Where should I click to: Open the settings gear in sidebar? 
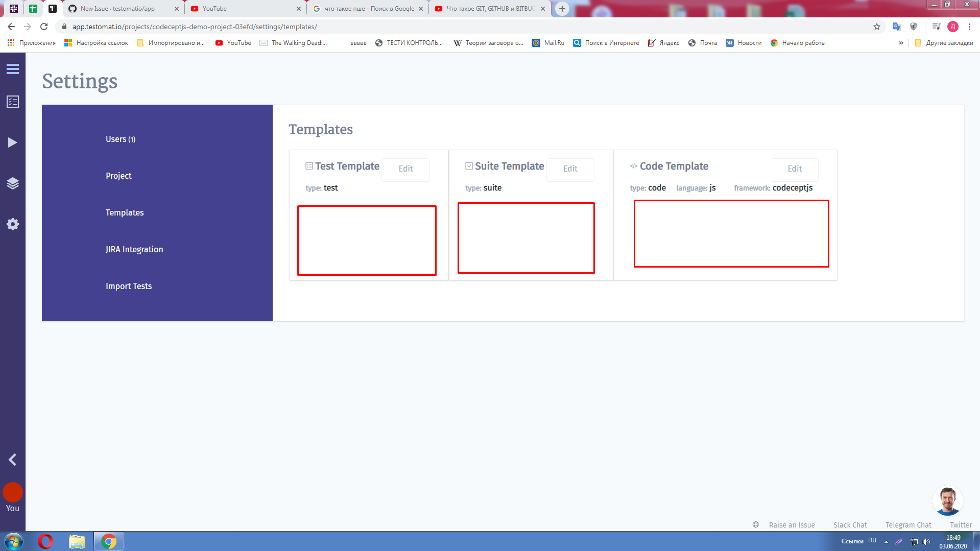pos(13,224)
